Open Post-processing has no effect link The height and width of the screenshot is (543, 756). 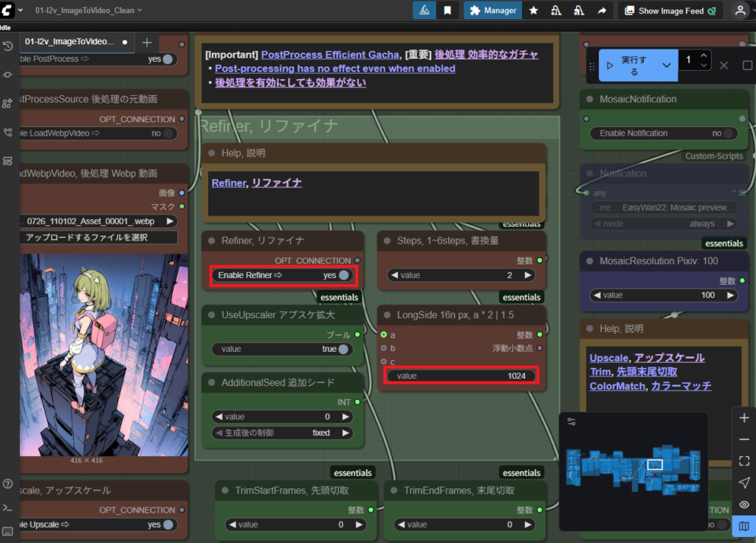[335, 69]
